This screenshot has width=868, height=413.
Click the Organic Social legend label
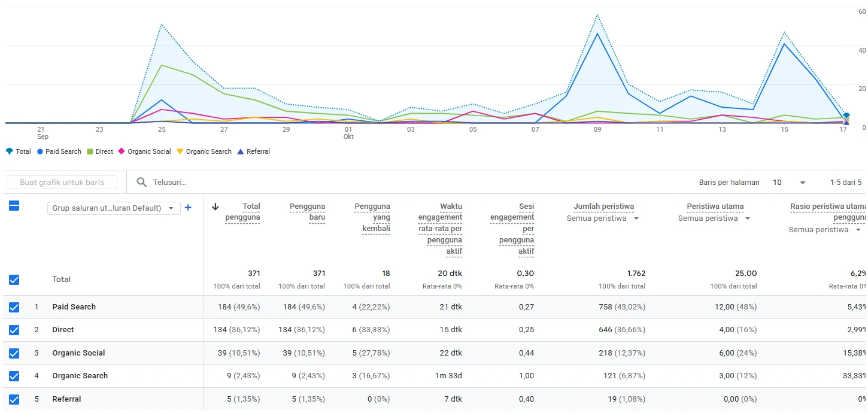(x=149, y=151)
